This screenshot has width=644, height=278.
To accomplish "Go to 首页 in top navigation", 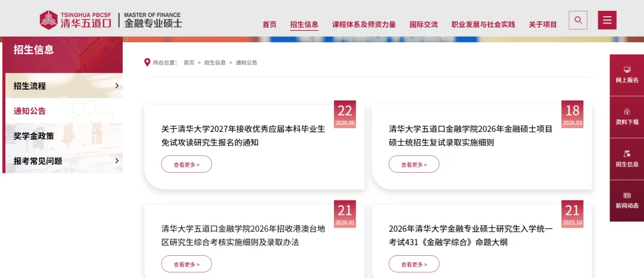I will pyautogui.click(x=270, y=25).
